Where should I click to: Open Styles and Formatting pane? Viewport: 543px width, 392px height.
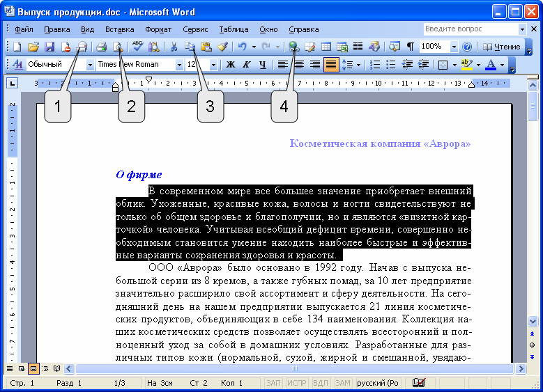[x=17, y=64]
